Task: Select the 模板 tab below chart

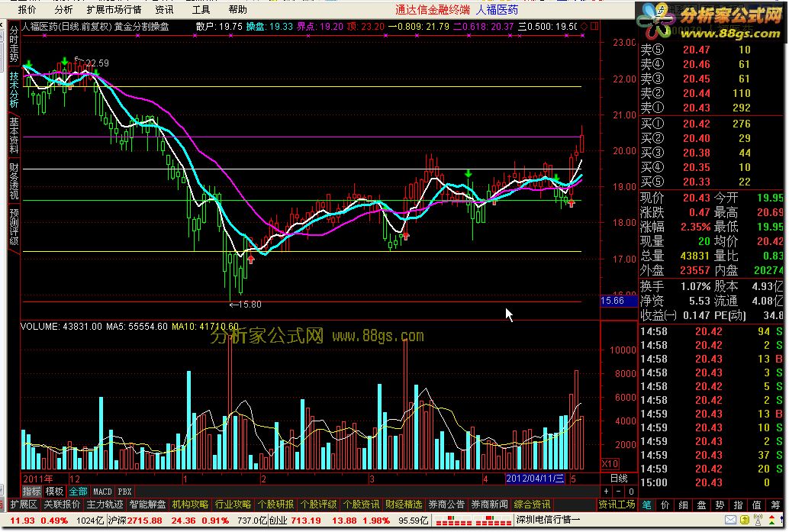Action: point(54,492)
